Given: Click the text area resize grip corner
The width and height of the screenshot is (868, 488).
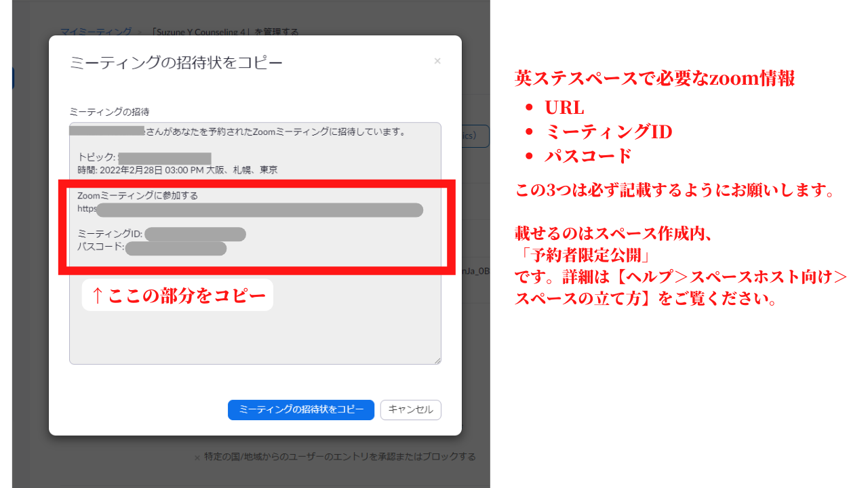Looking at the screenshot, I should coord(437,361).
